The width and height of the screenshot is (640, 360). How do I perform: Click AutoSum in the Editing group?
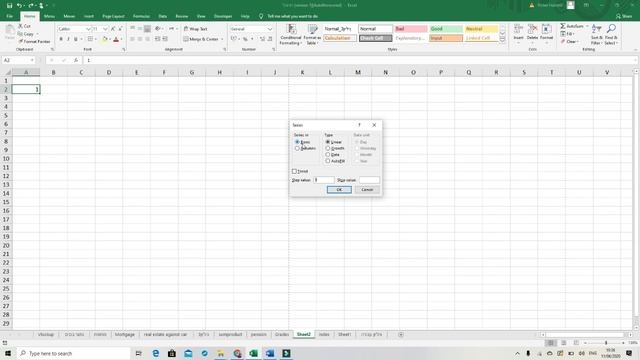coord(572,26)
